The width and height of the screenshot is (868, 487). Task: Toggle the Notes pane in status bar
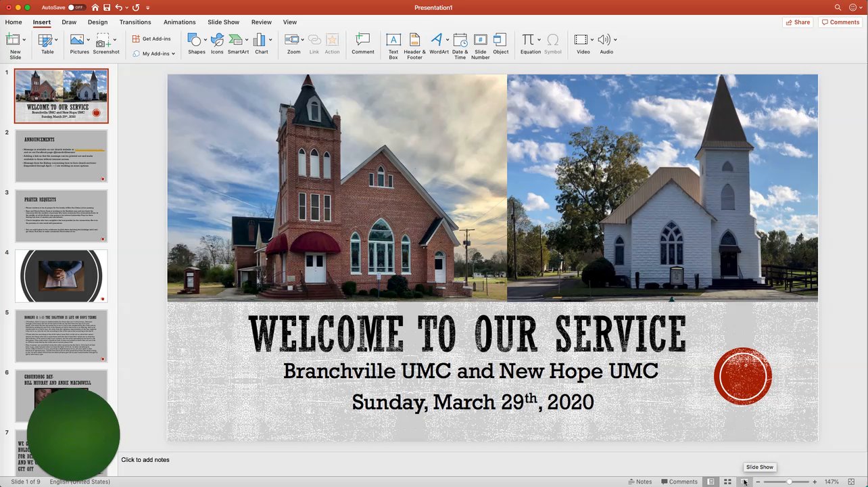(640, 482)
